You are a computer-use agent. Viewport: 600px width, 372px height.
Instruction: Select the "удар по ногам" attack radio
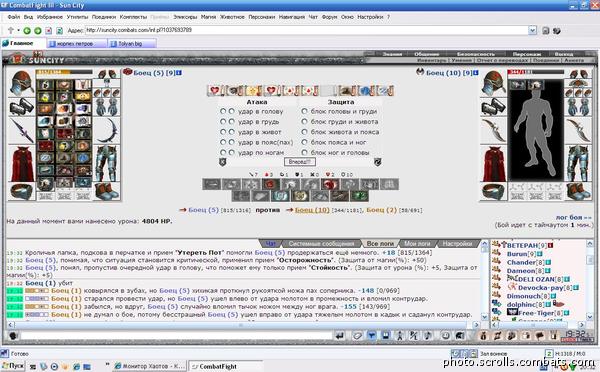223,152
